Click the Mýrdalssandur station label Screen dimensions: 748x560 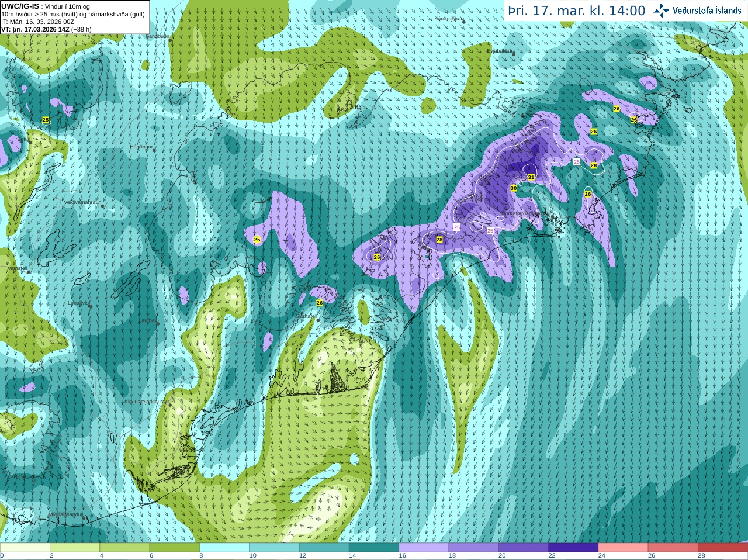pyautogui.click(x=65, y=515)
